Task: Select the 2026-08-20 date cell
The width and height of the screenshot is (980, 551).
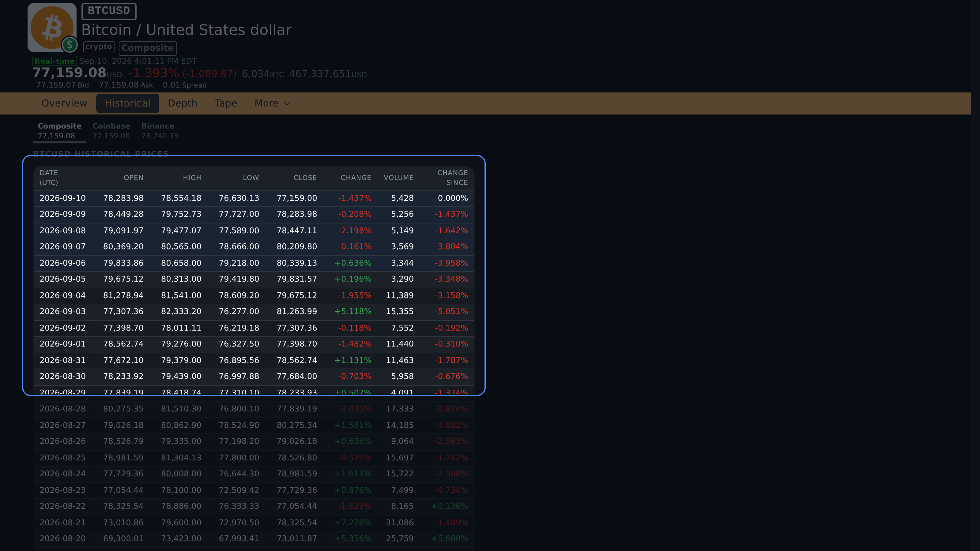Action: (62, 539)
